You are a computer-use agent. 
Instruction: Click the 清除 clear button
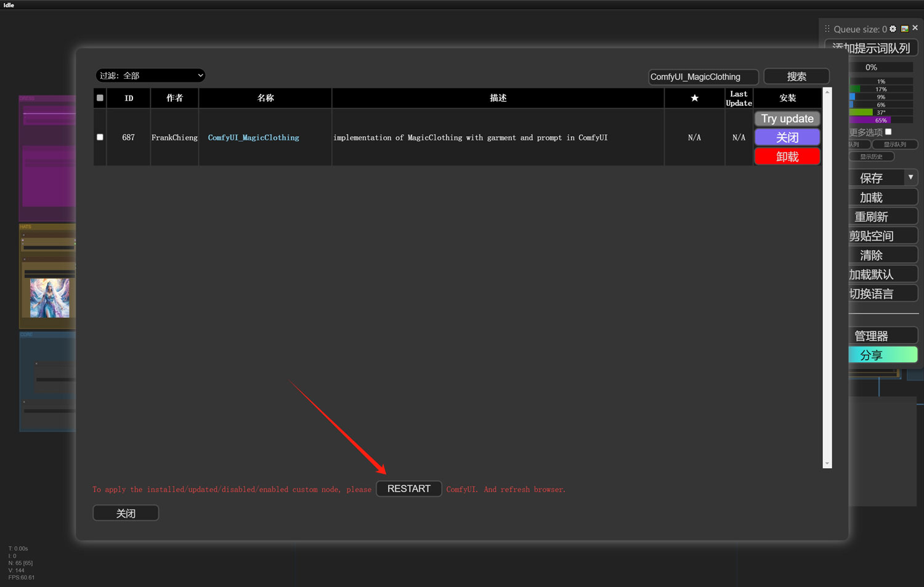click(x=883, y=255)
